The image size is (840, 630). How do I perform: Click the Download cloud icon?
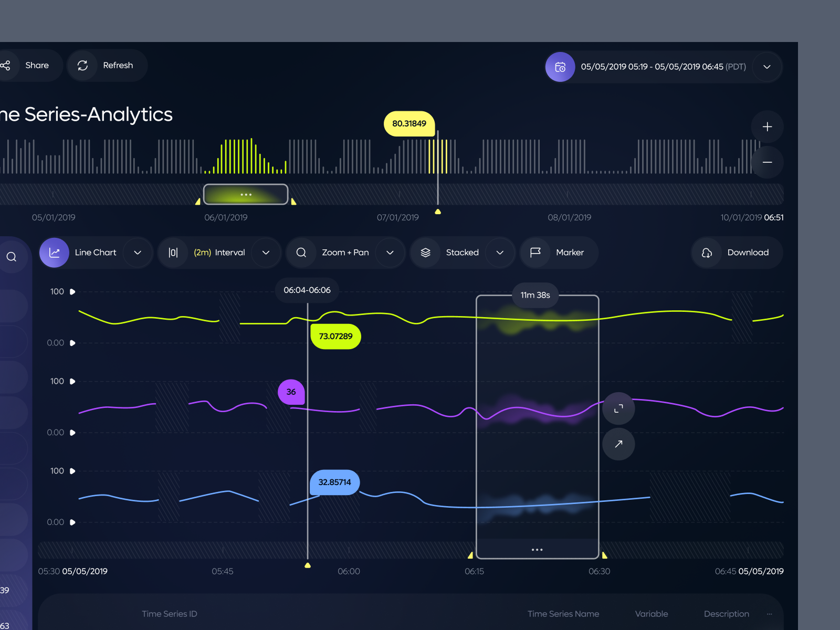point(707,253)
